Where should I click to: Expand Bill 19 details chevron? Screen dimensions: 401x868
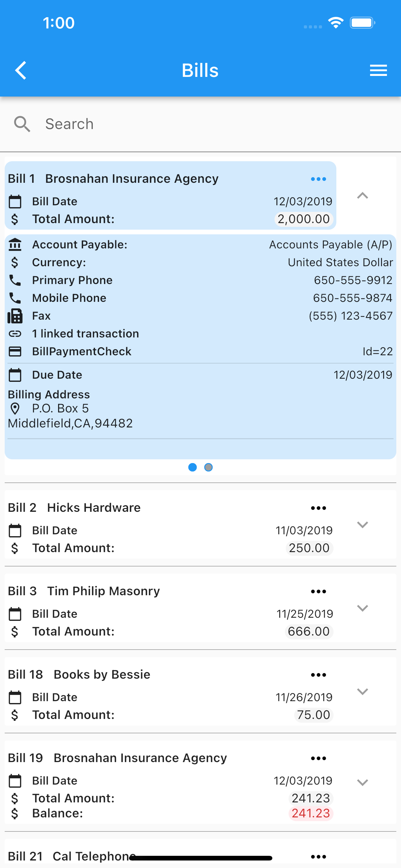click(362, 782)
